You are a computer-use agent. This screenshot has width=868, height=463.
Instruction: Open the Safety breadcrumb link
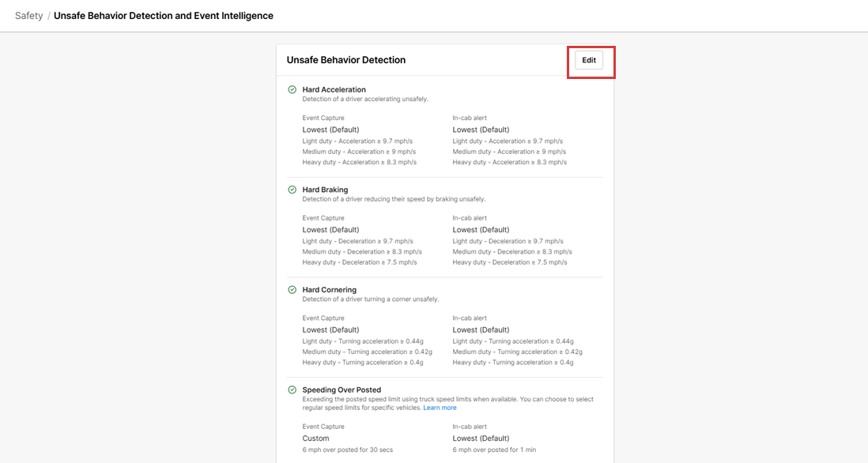click(28, 16)
